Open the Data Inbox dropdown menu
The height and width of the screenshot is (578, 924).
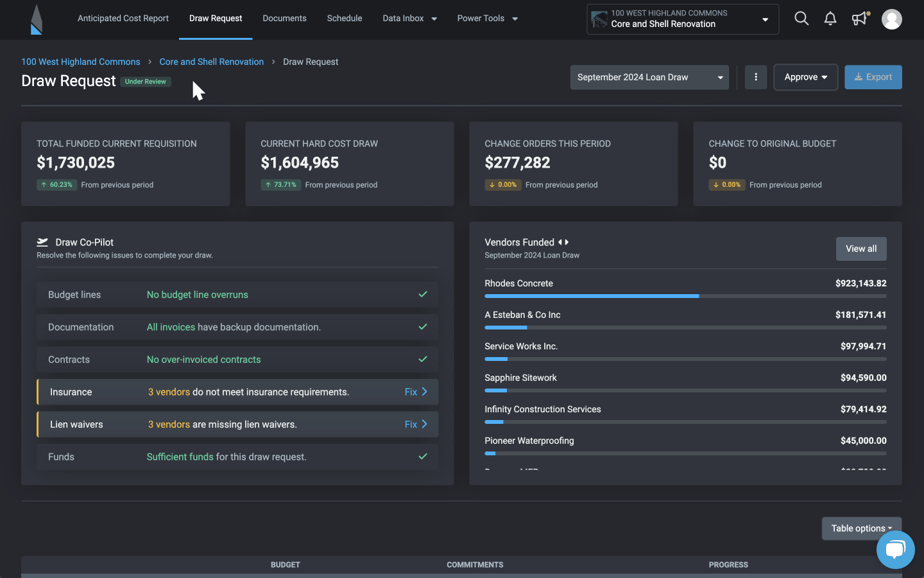point(410,19)
